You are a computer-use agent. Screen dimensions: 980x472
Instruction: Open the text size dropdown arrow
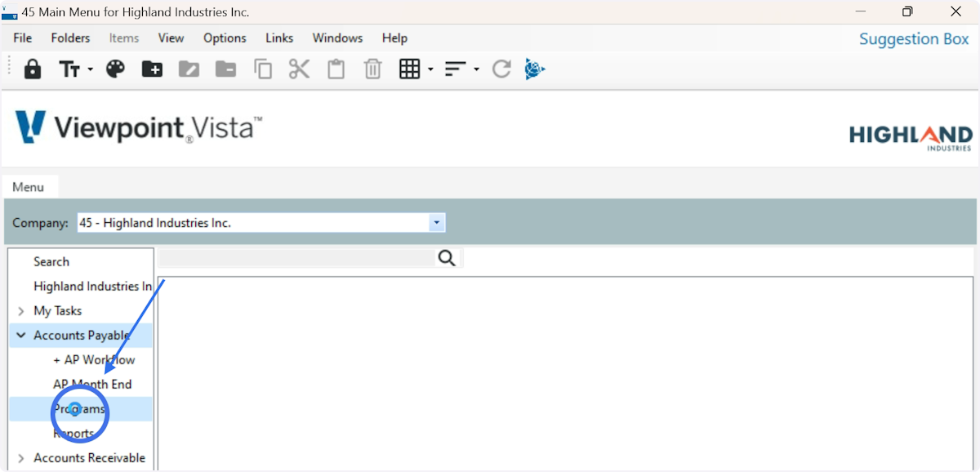90,70
